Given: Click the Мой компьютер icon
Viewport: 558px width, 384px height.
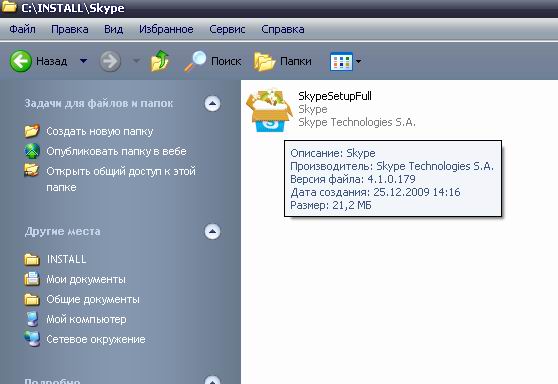Looking at the screenshot, I should [32, 319].
